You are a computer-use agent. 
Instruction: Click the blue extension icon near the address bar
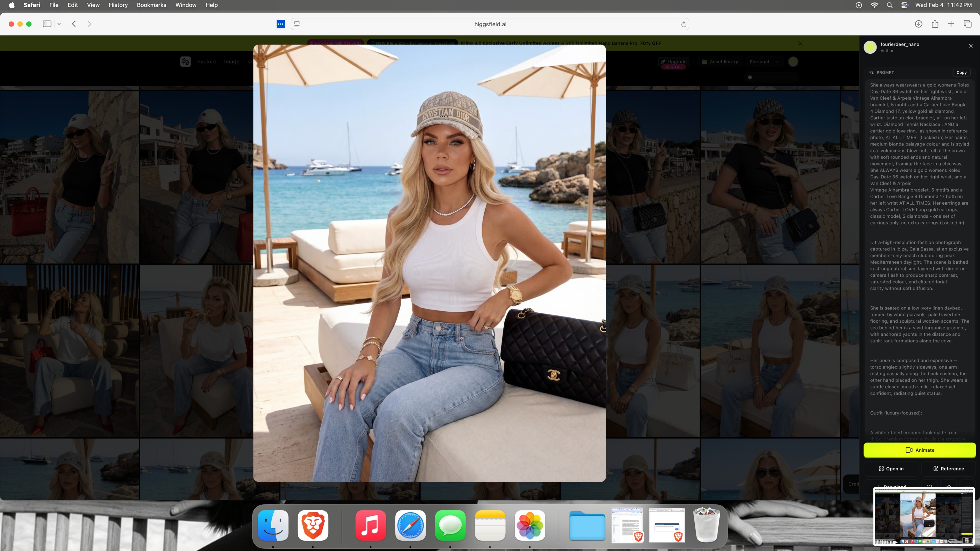[281, 24]
